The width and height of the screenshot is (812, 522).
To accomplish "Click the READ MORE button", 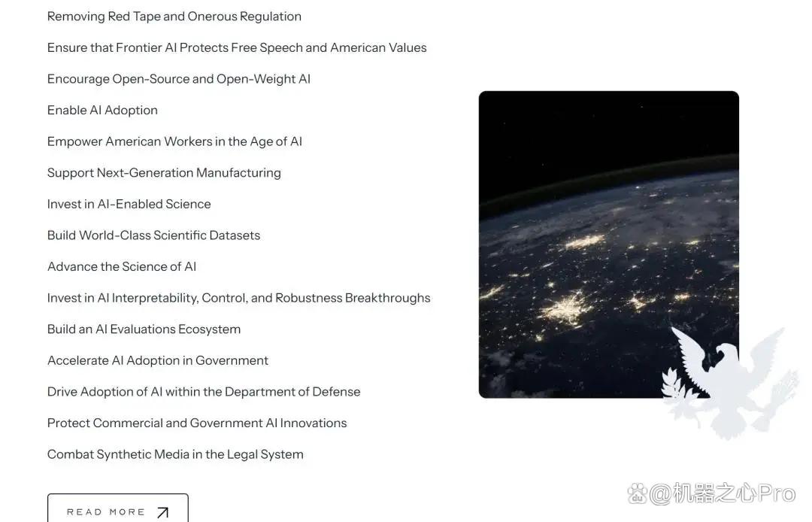I will [117, 508].
